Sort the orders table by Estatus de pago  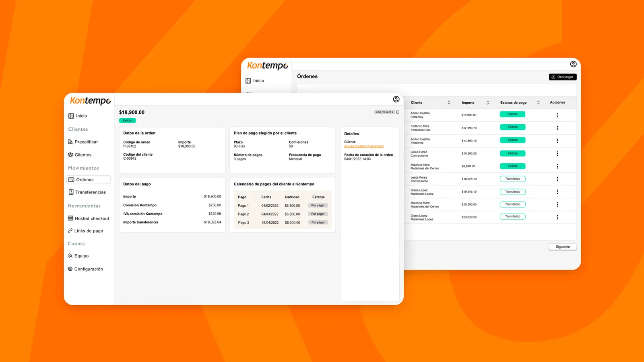point(538,103)
